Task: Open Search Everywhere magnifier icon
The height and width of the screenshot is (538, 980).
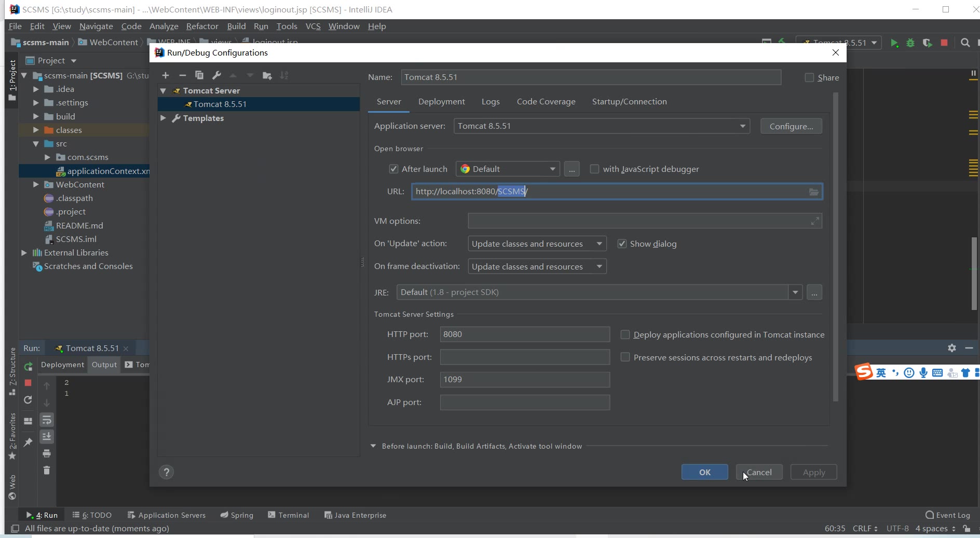Action: click(965, 43)
